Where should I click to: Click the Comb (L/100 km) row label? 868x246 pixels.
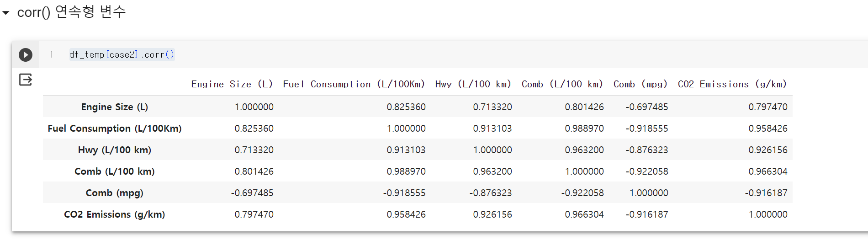[115, 171]
